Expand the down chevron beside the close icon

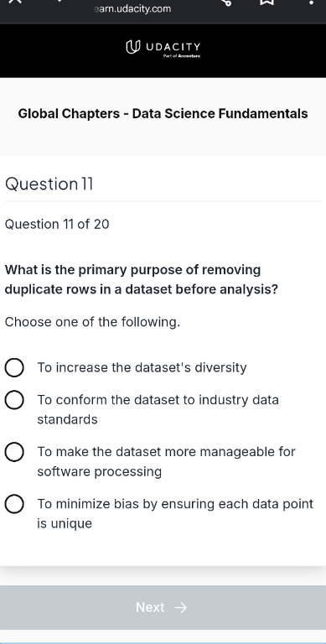(60, 1)
